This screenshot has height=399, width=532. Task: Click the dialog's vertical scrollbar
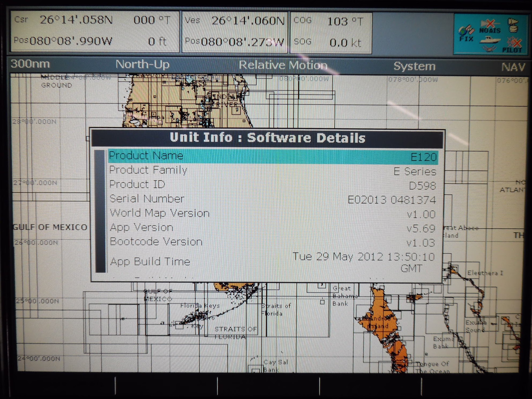100,211
